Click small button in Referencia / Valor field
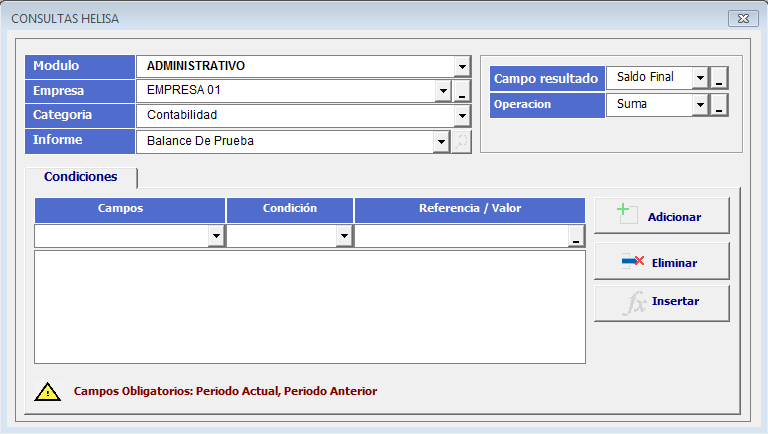 [576, 236]
